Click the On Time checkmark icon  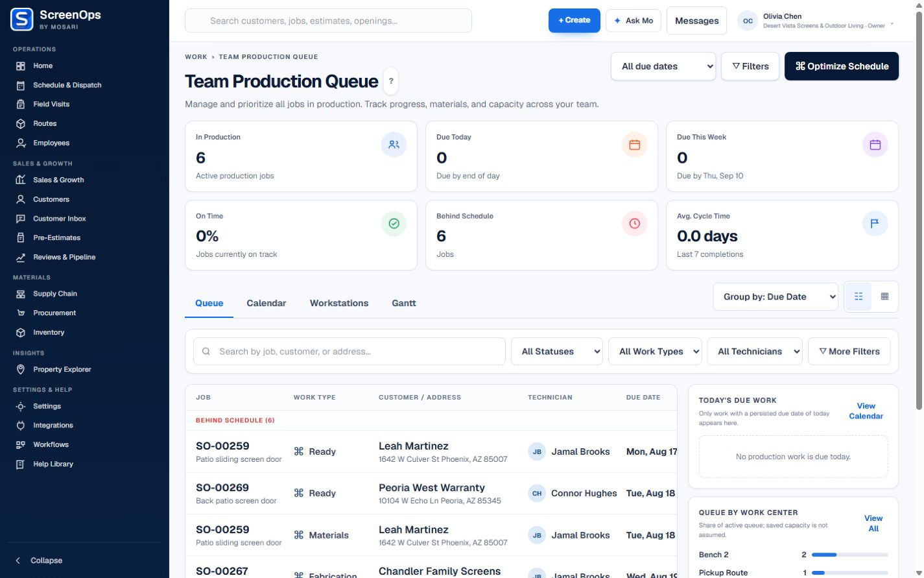[x=394, y=223]
